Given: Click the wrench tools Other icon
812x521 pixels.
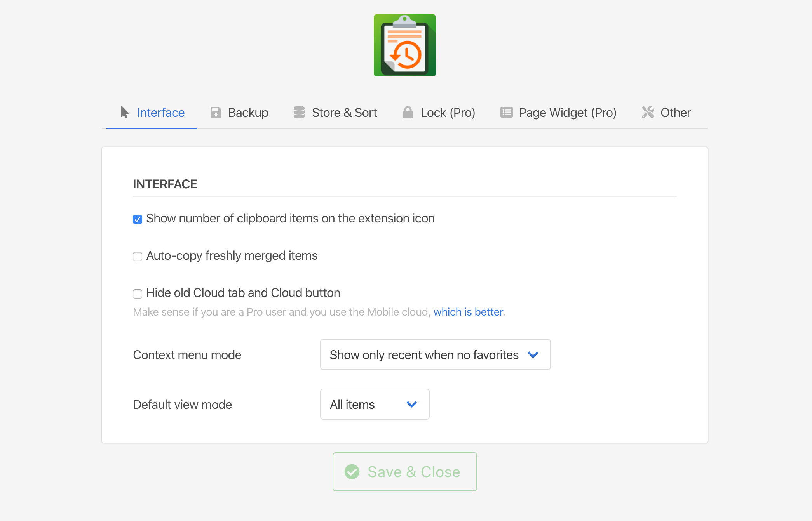Looking at the screenshot, I should (x=648, y=112).
